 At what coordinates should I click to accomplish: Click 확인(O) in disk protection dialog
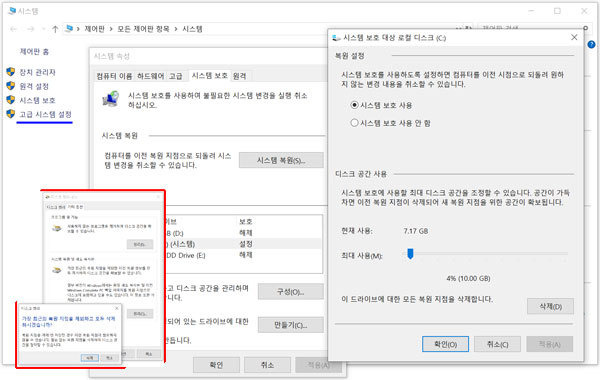pos(445,344)
